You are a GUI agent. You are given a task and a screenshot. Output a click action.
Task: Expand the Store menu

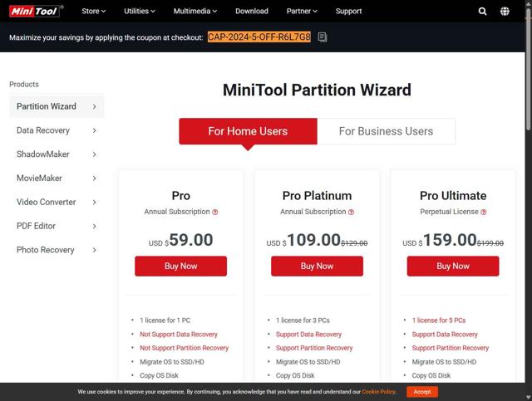[x=94, y=11]
